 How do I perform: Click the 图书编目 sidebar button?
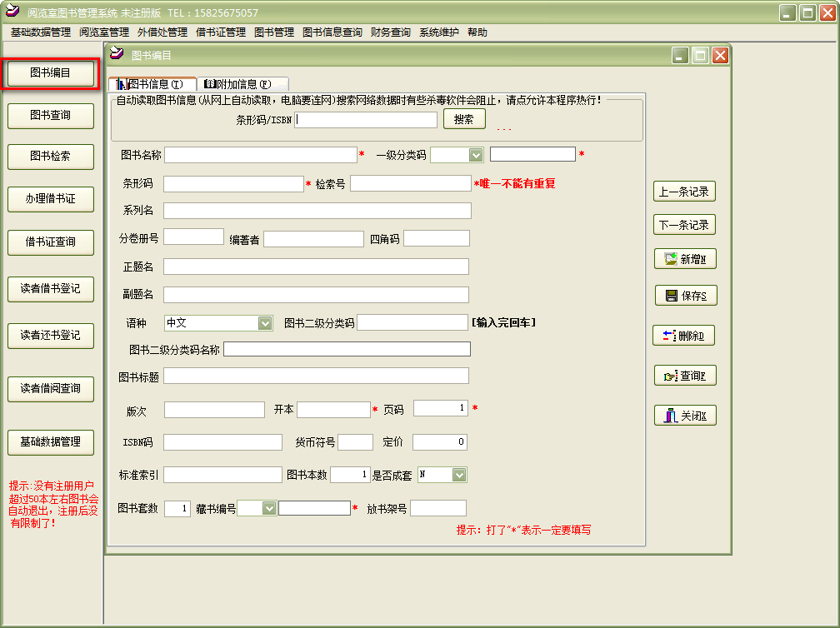click(50, 72)
